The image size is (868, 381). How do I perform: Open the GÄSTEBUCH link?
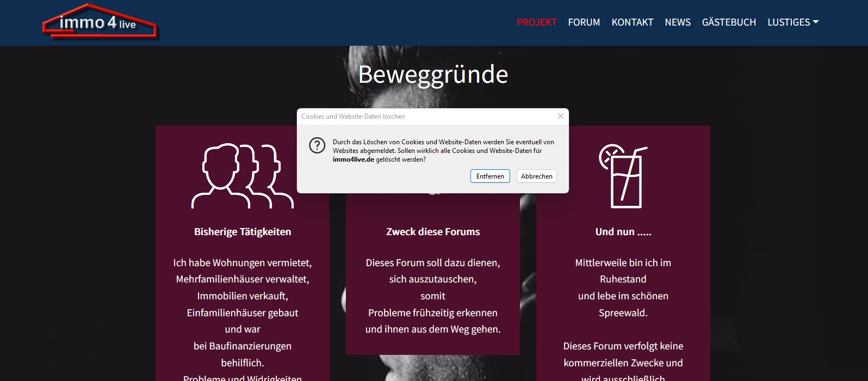tap(729, 22)
